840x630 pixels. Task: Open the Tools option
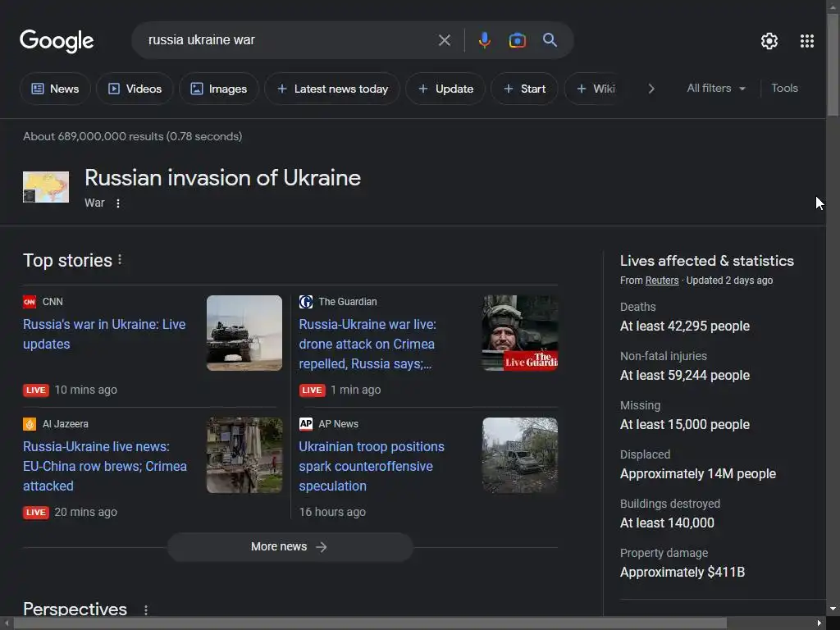[784, 89]
